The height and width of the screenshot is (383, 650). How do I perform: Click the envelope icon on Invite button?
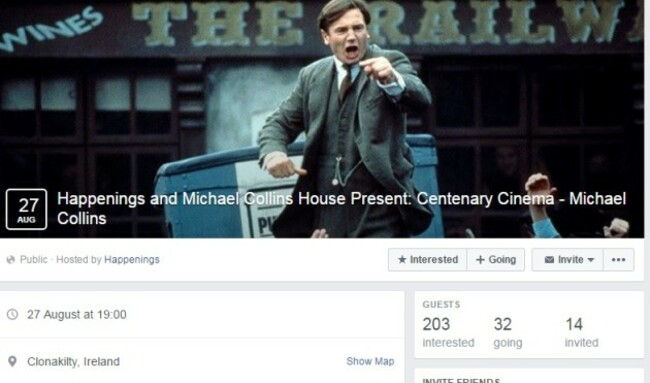point(549,259)
